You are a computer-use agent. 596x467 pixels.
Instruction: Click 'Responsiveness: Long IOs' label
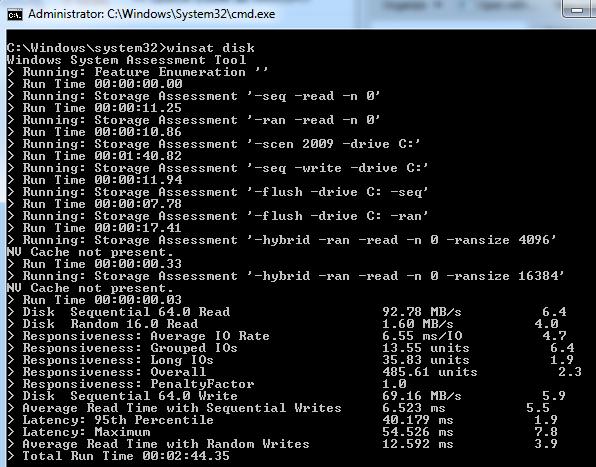118,360
